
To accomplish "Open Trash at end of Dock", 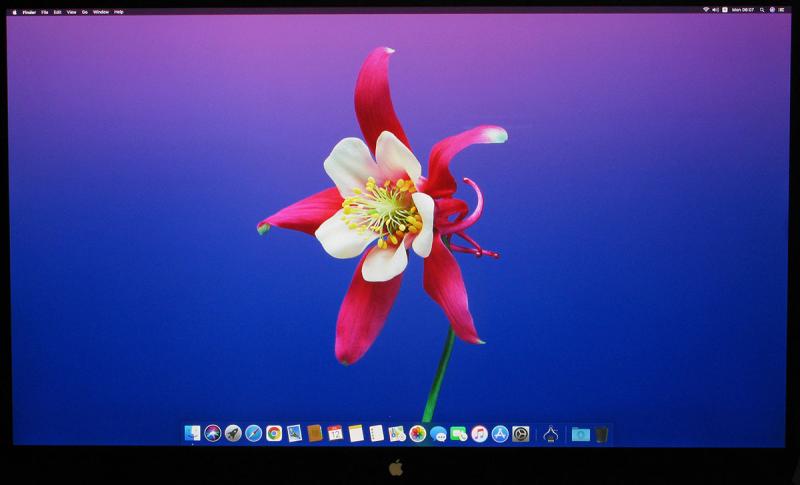I will [x=602, y=434].
